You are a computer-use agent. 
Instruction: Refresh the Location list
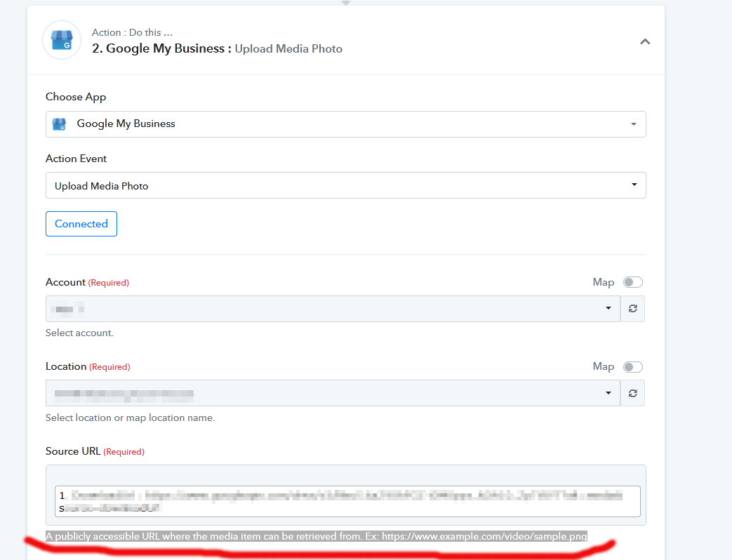tap(632, 393)
